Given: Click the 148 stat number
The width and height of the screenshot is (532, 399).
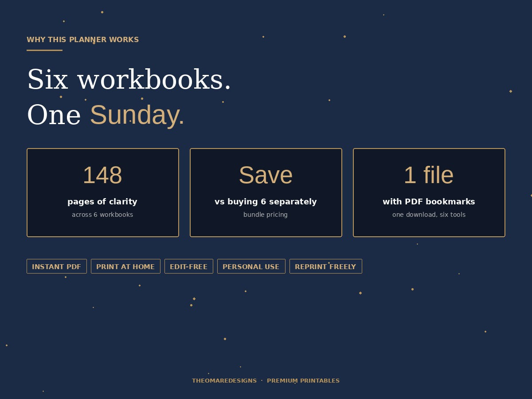Looking at the screenshot, I should [x=102, y=175].
